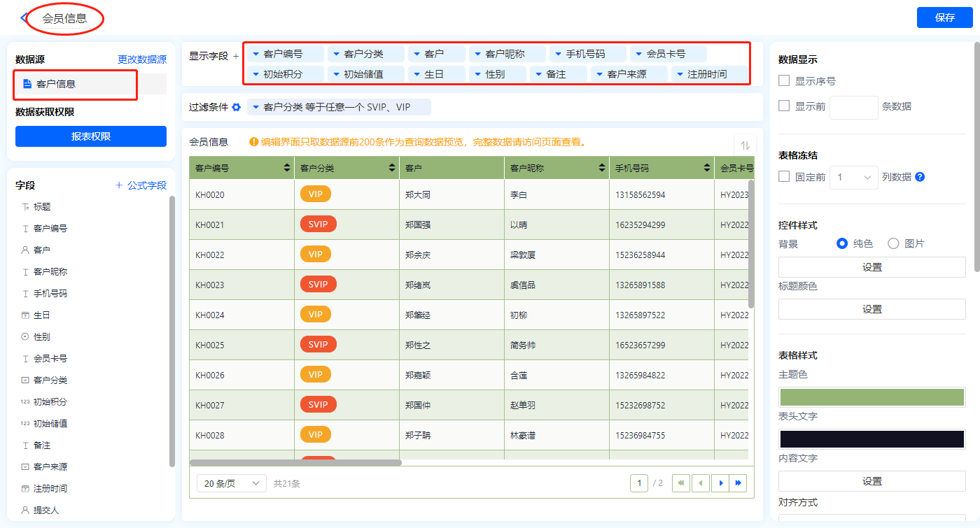Tick the 固定前 freeze columns checkbox
980x528 pixels.
(x=785, y=177)
